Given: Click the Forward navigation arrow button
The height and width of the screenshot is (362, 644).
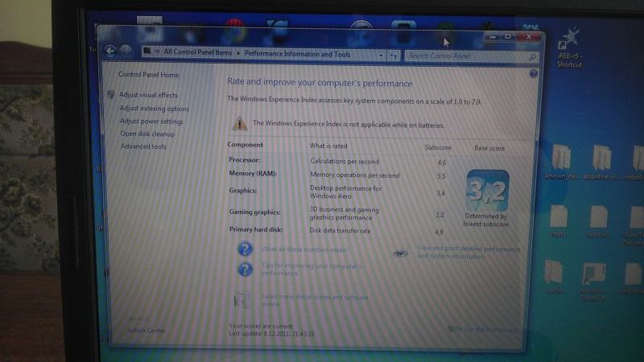Looking at the screenshot, I should pos(126,51).
